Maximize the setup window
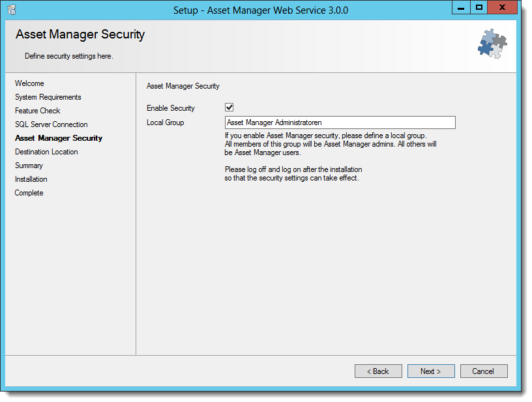The height and width of the screenshot is (402, 532). [x=479, y=7]
